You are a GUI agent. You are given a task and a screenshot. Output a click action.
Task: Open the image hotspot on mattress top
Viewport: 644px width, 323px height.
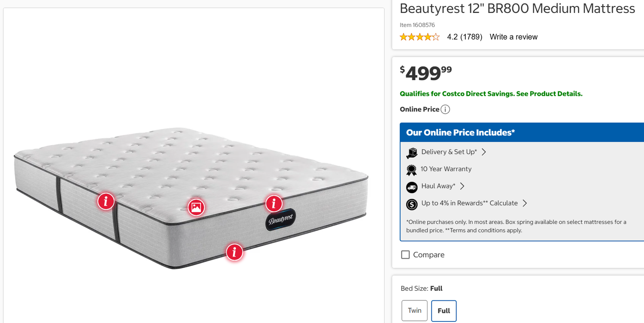click(196, 207)
